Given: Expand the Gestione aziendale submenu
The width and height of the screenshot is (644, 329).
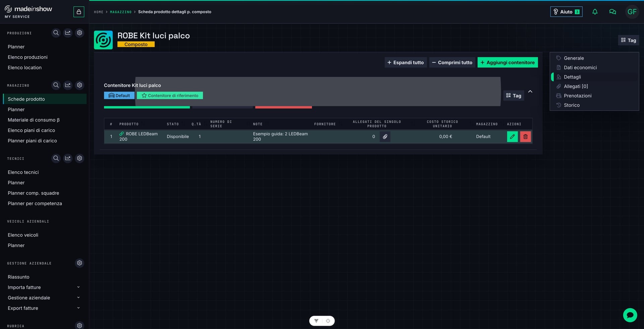Looking at the screenshot, I should (78, 298).
